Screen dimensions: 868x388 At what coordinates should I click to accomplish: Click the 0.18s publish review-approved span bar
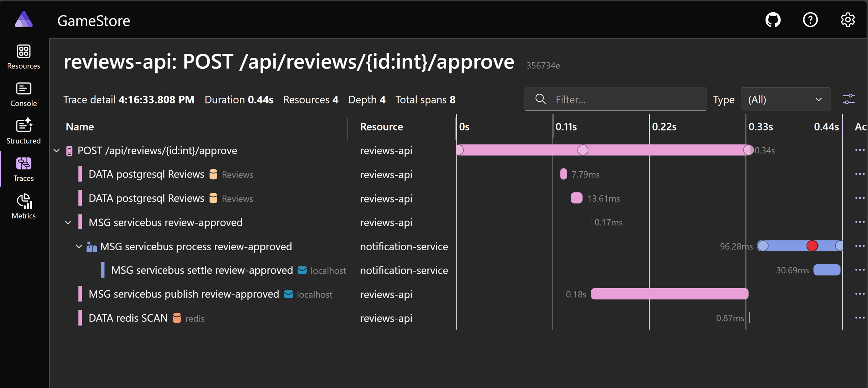point(669,294)
